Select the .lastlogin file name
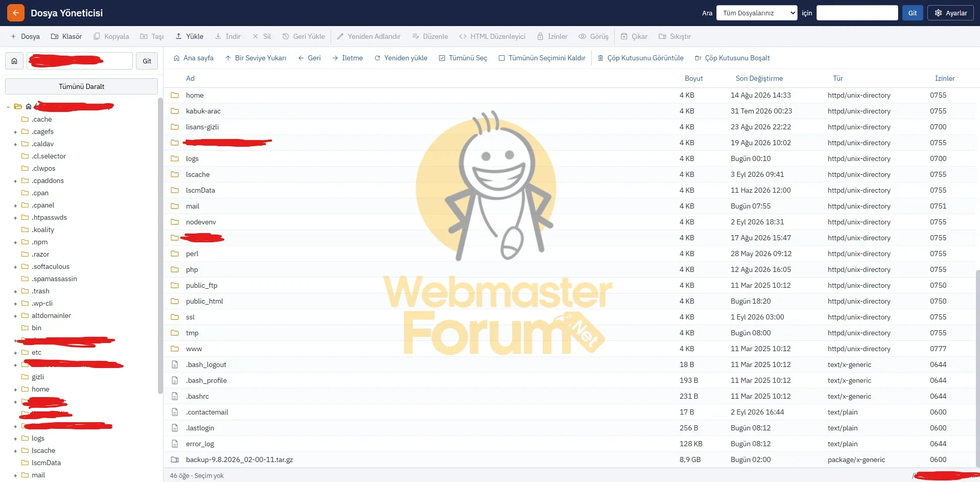The width and height of the screenshot is (980, 482). [200, 428]
